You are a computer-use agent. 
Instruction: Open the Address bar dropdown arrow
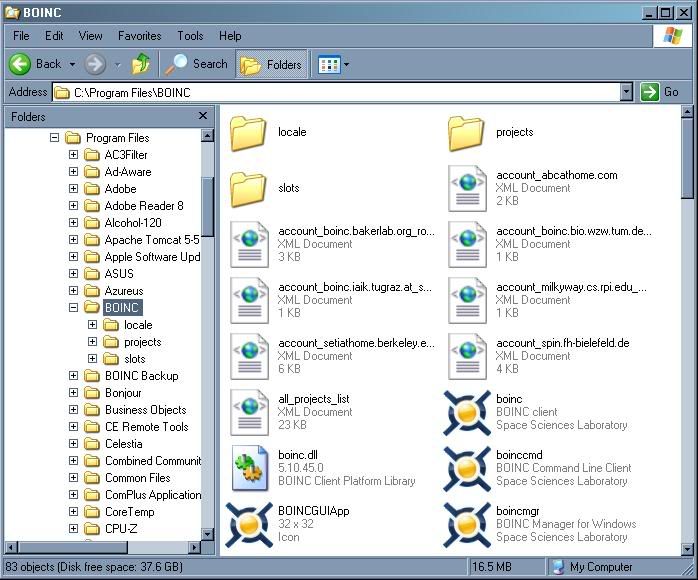point(626,92)
